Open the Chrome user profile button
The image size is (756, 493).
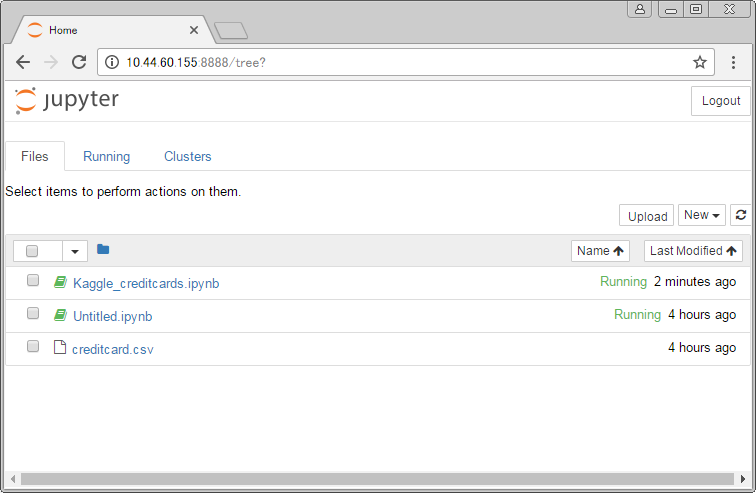[x=640, y=9]
